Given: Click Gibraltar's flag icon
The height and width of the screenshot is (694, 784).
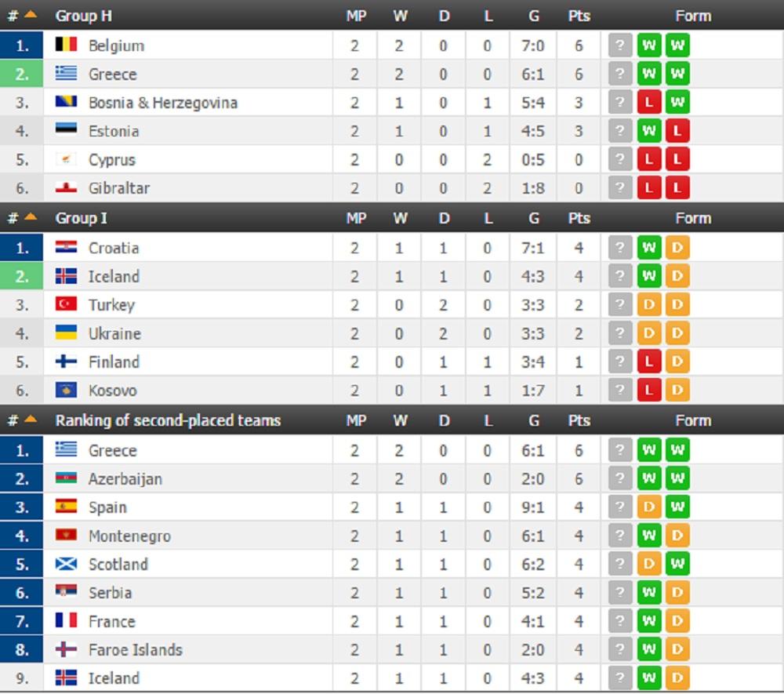Looking at the screenshot, I should click(x=66, y=188).
